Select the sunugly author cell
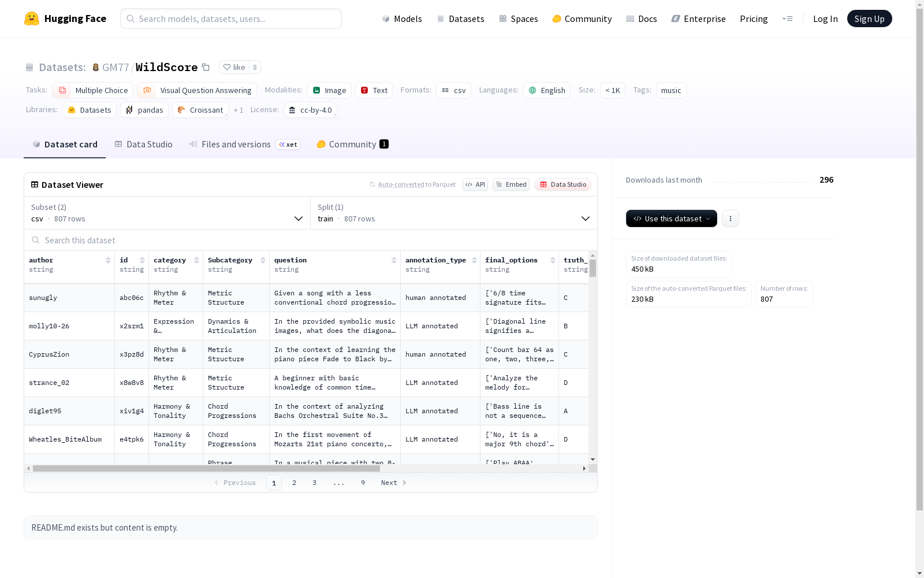The image size is (924, 578). (69, 298)
